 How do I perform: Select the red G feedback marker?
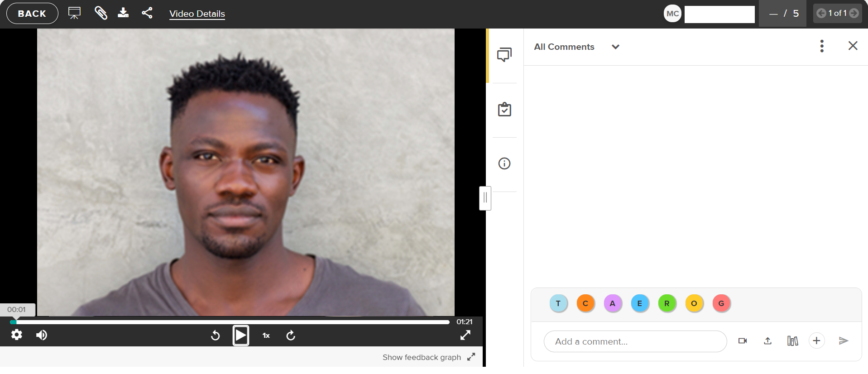click(721, 303)
